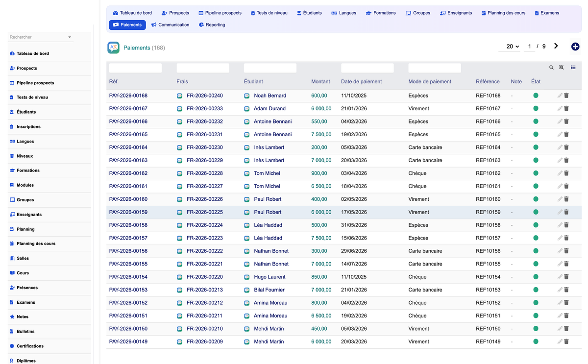Open Tests de niveau top tab
The height and width of the screenshot is (364, 588).
click(x=269, y=13)
